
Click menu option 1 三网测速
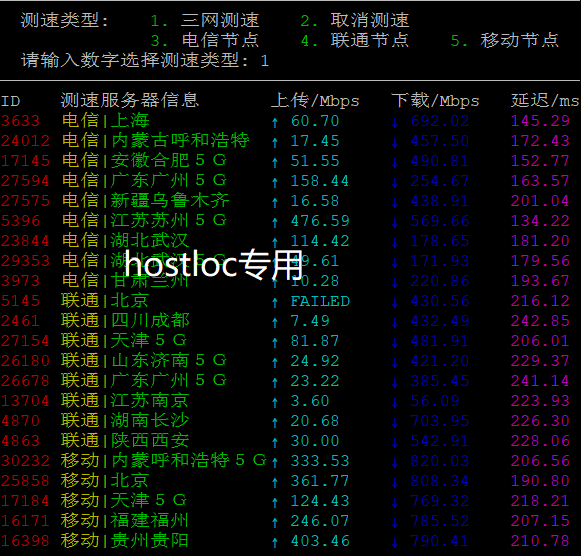[x=205, y=20]
